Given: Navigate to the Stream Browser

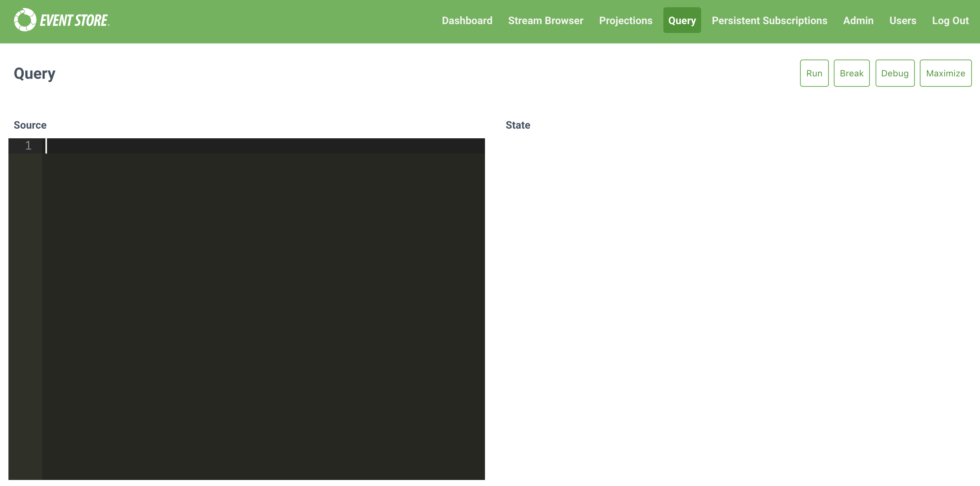Looking at the screenshot, I should click(x=546, y=21).
